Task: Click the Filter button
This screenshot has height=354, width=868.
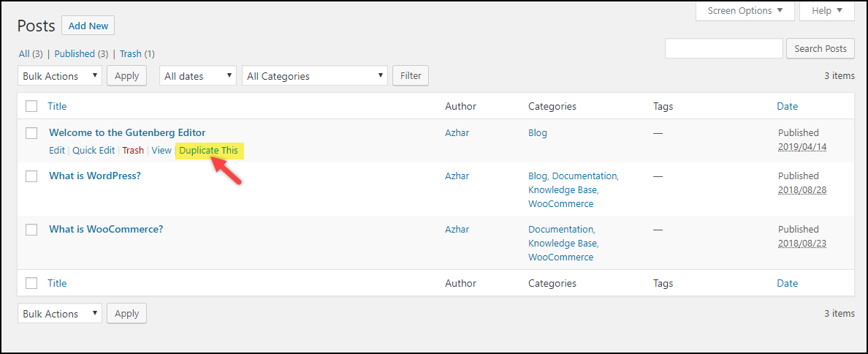Action: [410, 76]
